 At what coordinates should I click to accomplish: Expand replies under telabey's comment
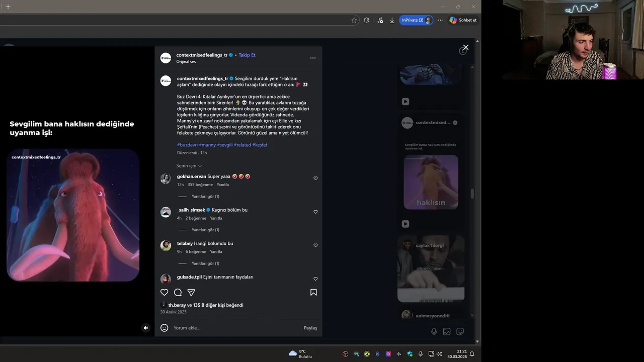tap(205, 263)
